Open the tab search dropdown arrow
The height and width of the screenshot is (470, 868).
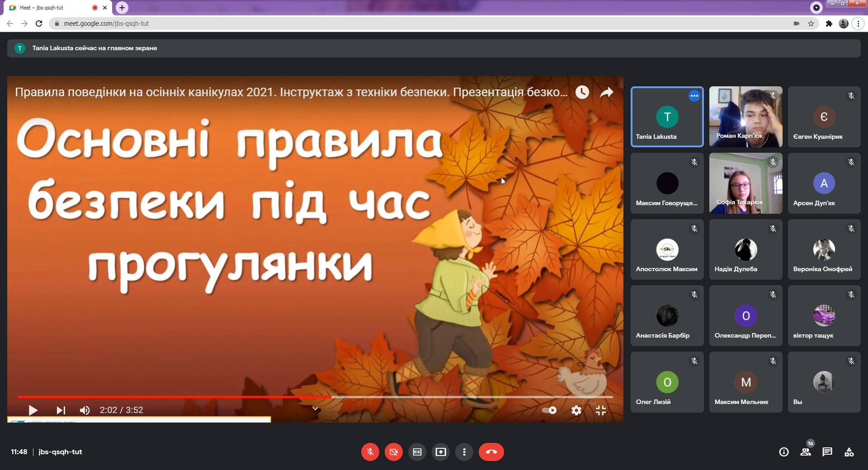tap(816, 7)
